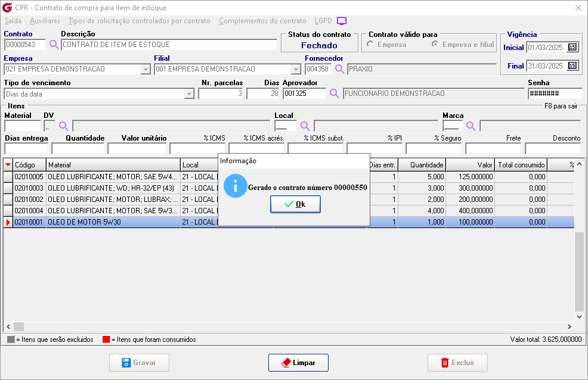Click the Nr. parcelas field
Screen dimensions: 588x380
tap(221, 94)
